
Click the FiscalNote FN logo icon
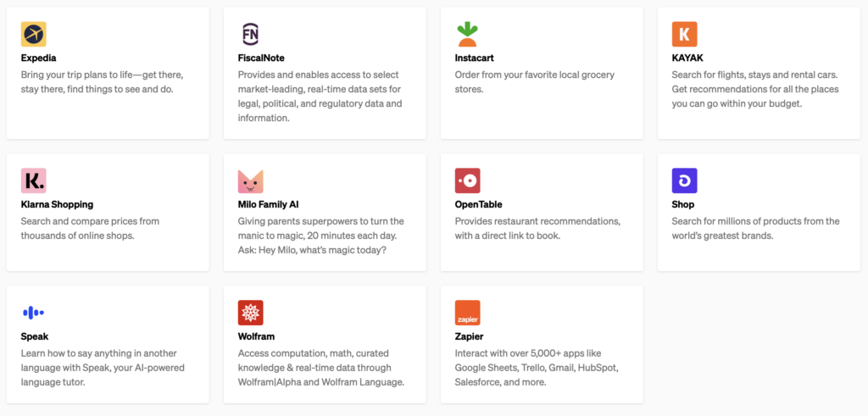tap(250, 34)
